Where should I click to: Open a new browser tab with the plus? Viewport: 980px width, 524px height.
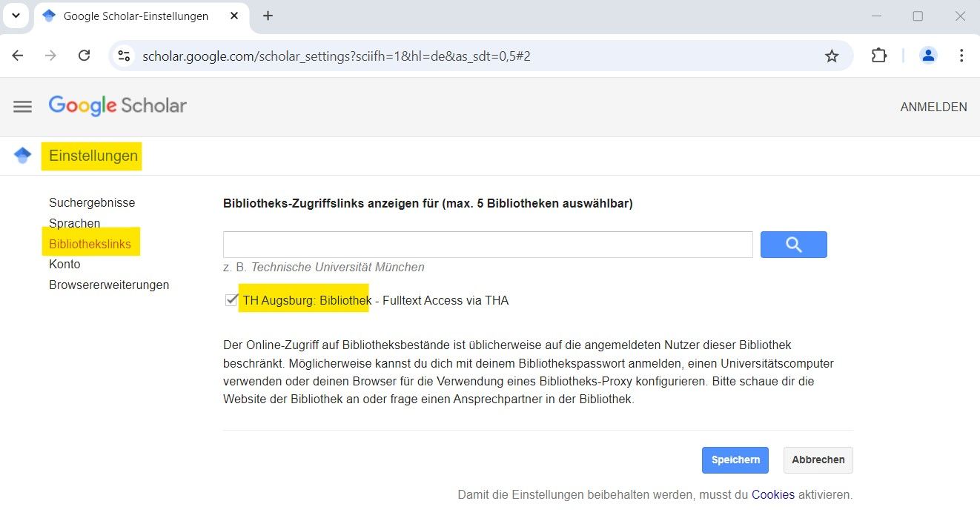tap(268, 16)
